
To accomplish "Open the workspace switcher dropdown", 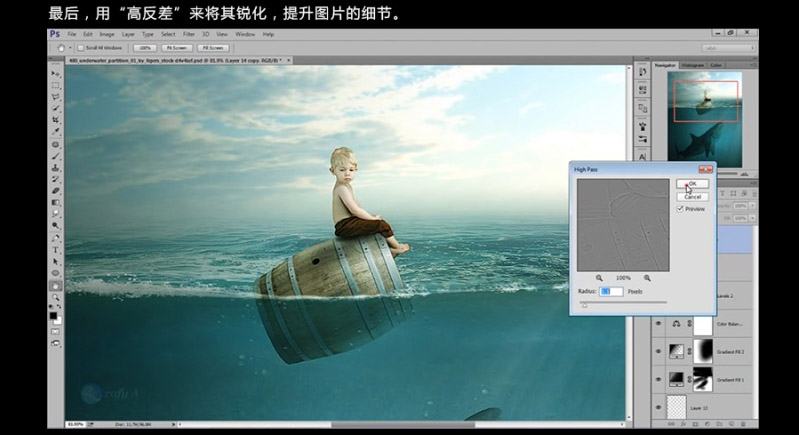I will pyautogui.click(x=729, y=48).
